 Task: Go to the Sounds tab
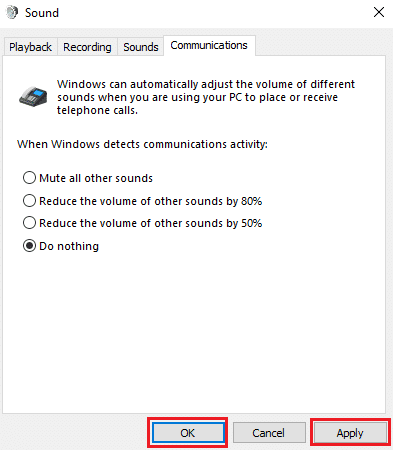point(141,47)
